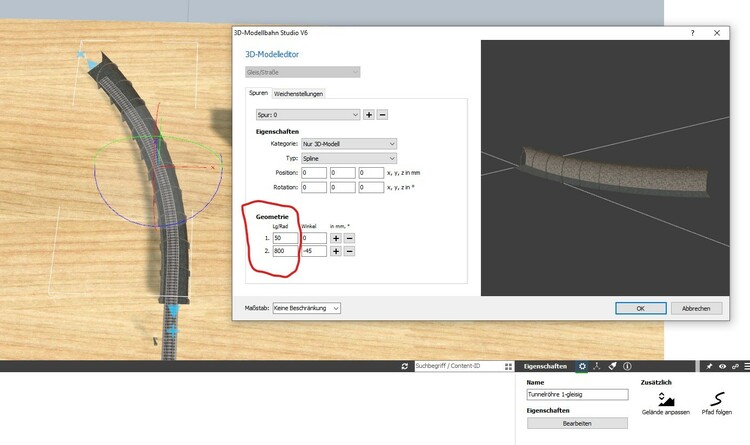Viewport: 750px width, 445px height.
Task: Toggle the visibility eye icon in panel
Action: coord(722,367)
